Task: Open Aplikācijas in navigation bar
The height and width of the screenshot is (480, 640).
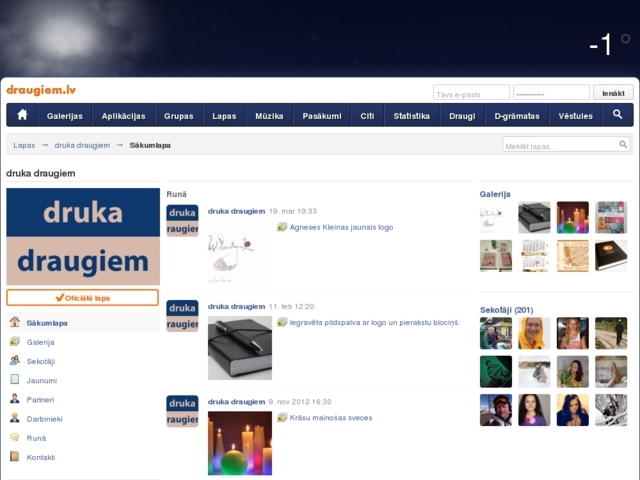Action: coord(124,116)
